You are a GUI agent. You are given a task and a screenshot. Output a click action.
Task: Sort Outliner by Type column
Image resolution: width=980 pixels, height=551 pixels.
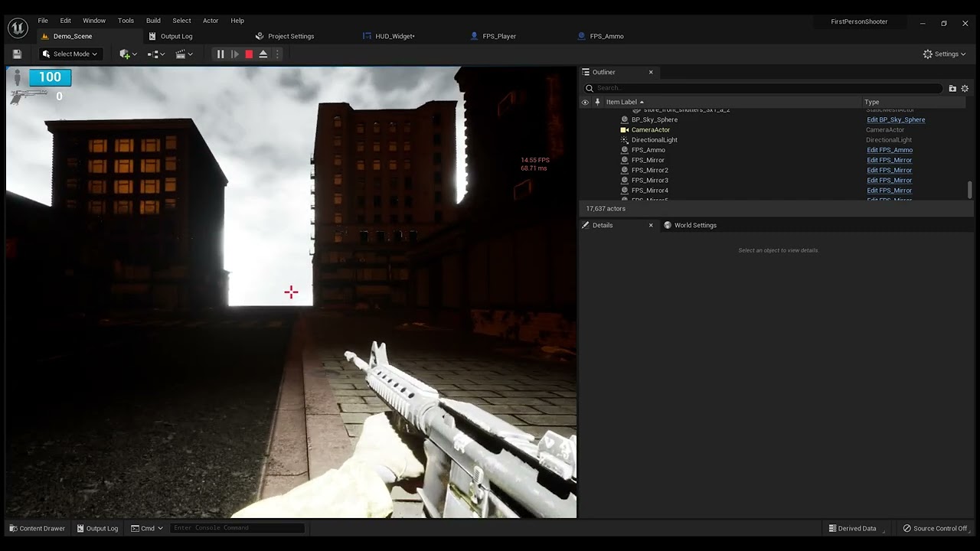[871, 102]
